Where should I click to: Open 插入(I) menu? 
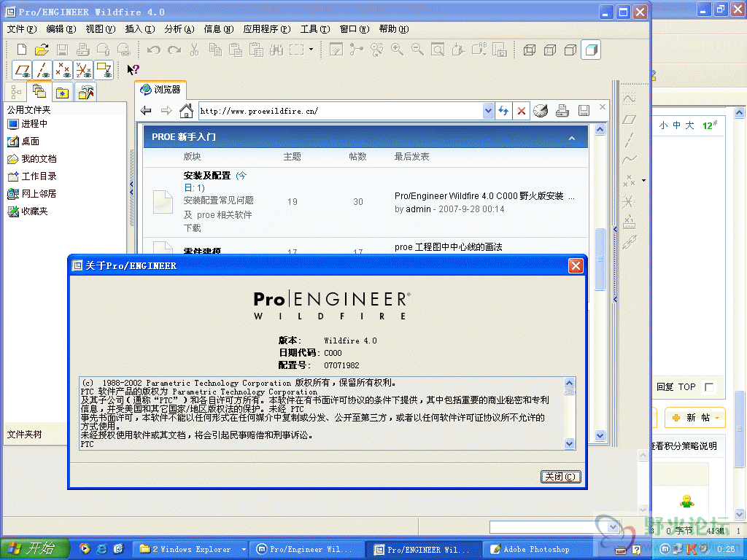click(x=140, y=29)
